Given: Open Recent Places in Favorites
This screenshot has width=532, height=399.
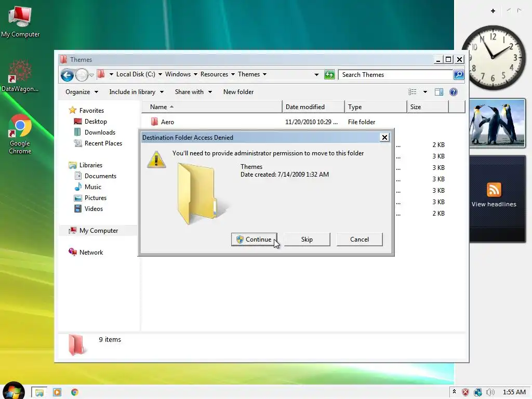Looking at the screenshot, I should pyautogui.click(x=98, y=143).
